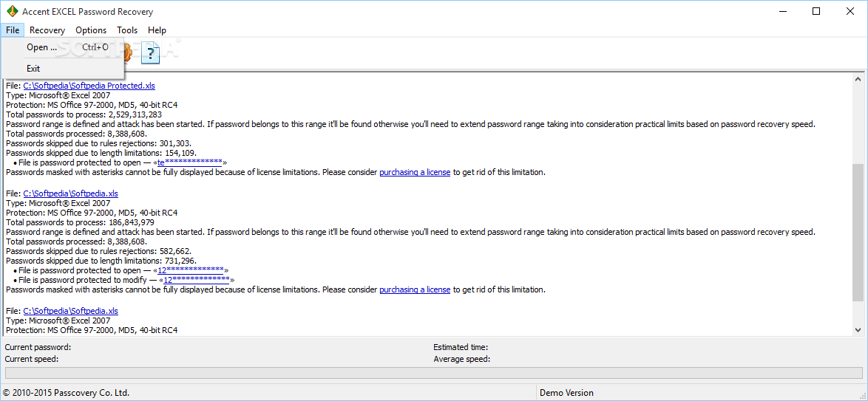Click purchasing a license link under Softpedia Protected.xls
Image resolution: width=868 pixels, height=401 pixels.
point(415,172)
